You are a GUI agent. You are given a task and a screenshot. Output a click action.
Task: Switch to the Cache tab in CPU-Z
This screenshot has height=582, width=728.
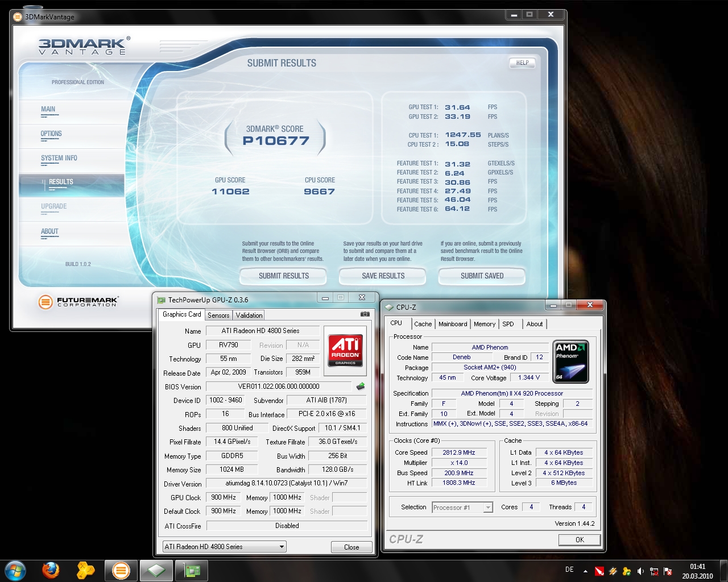click(423, 324)
